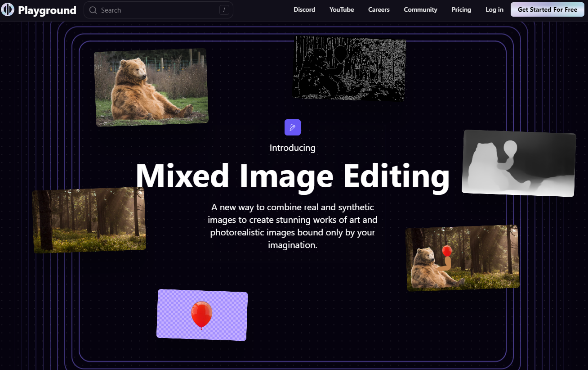This screenshot has height=370, width=588.
Task: Click the magnifier icon in search bar
Action: tap(93, 10)
